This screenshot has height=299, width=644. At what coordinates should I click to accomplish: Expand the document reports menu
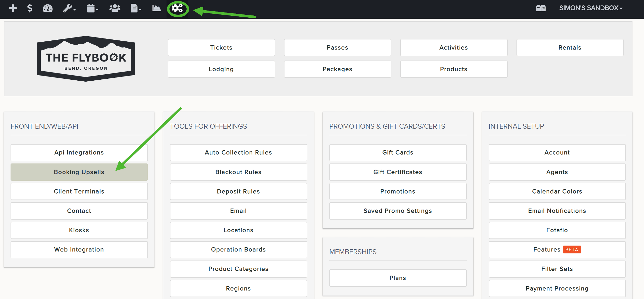click(x=136, y=8)
